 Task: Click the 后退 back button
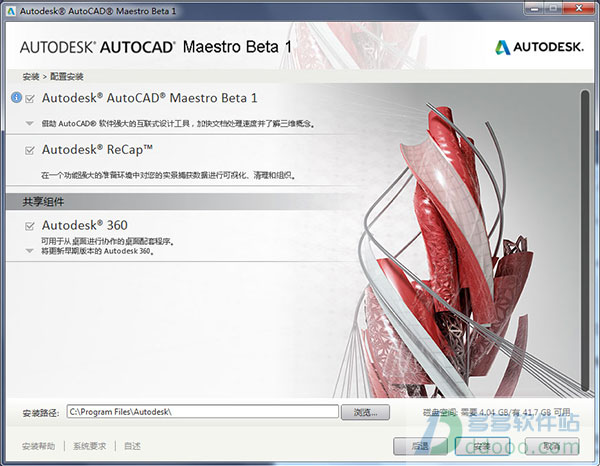421,446
